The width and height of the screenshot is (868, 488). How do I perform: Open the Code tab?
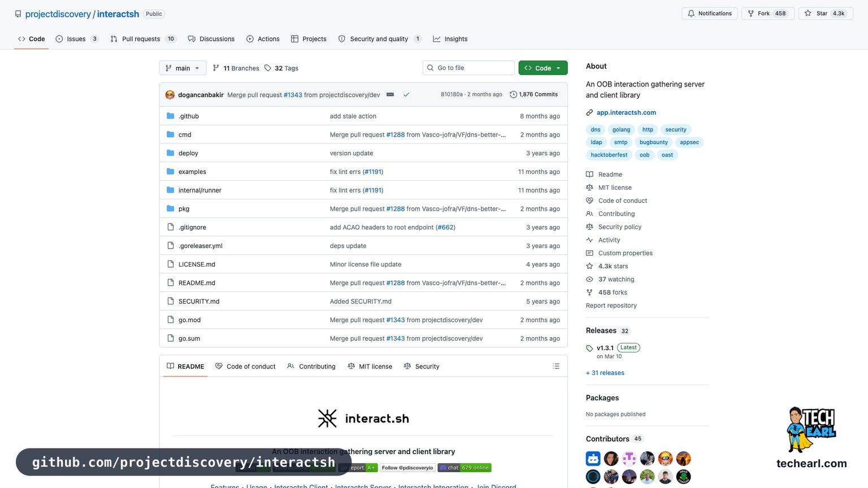pos(31,39)
